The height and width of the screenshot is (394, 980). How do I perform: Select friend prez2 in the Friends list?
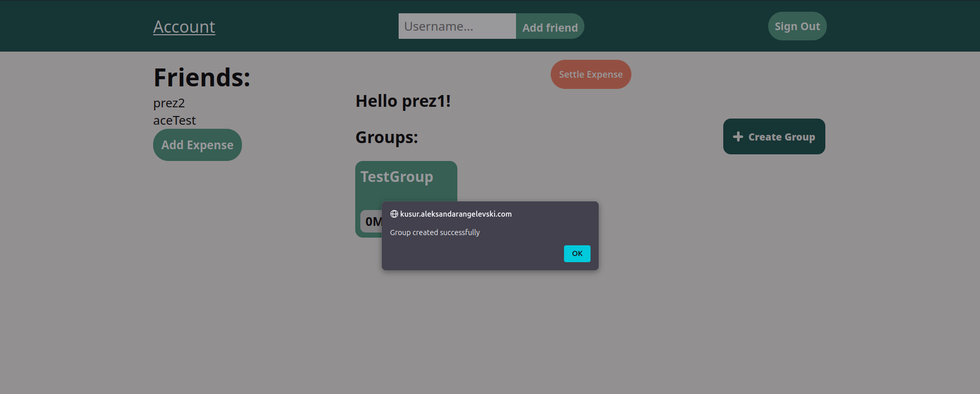coord(169,103)
